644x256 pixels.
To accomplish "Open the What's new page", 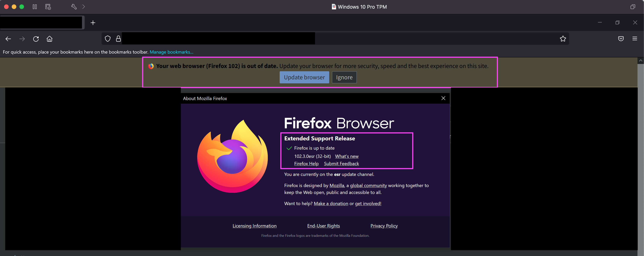I will (346, 156).
